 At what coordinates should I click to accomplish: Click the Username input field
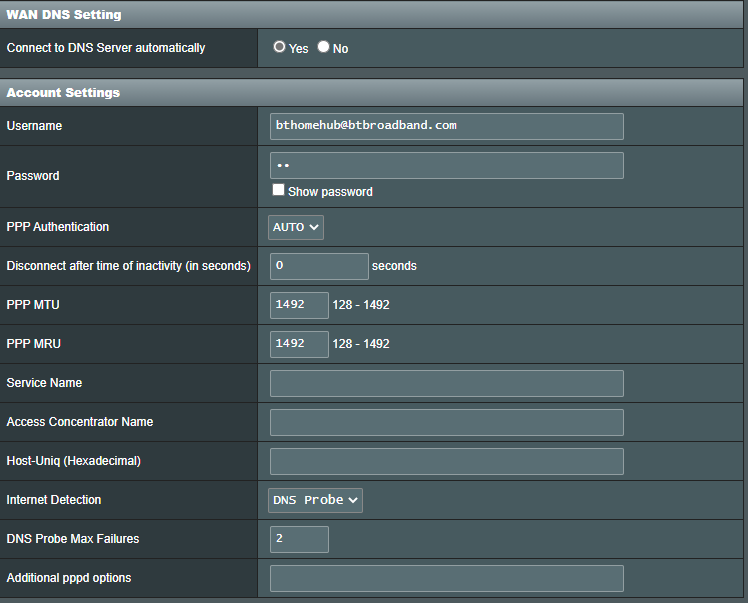(x=446, y=126)
